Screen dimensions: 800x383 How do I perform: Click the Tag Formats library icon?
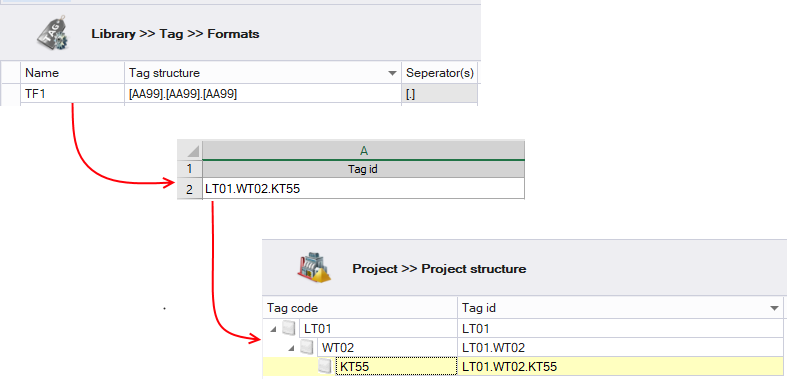point(53,34)
